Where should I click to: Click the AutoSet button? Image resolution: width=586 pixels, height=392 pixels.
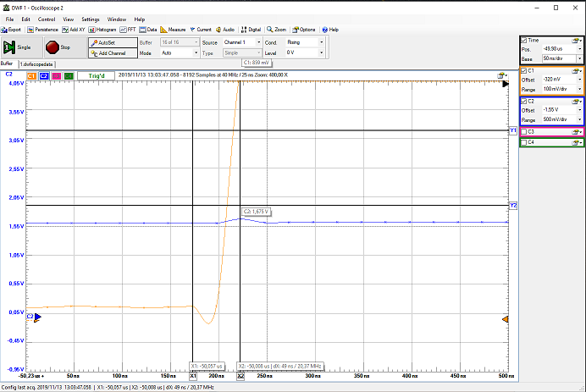(x=112, y=41)
